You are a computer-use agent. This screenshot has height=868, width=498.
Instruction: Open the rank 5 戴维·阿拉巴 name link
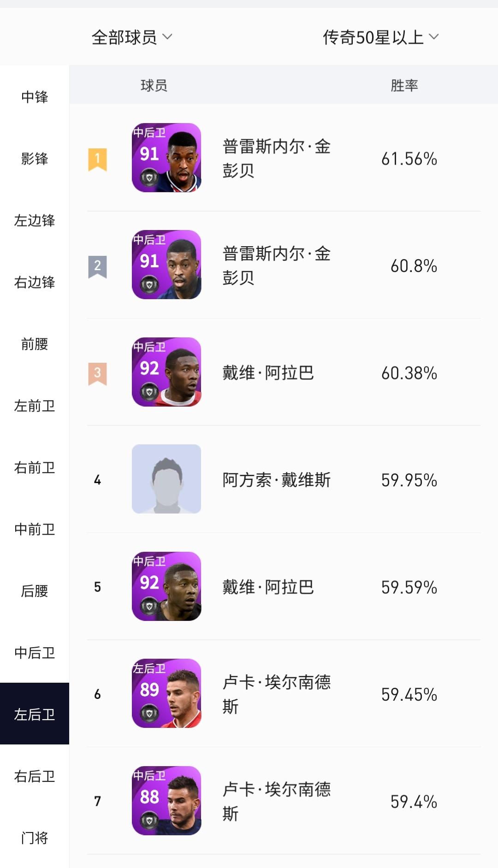click(x=268, y=587)
